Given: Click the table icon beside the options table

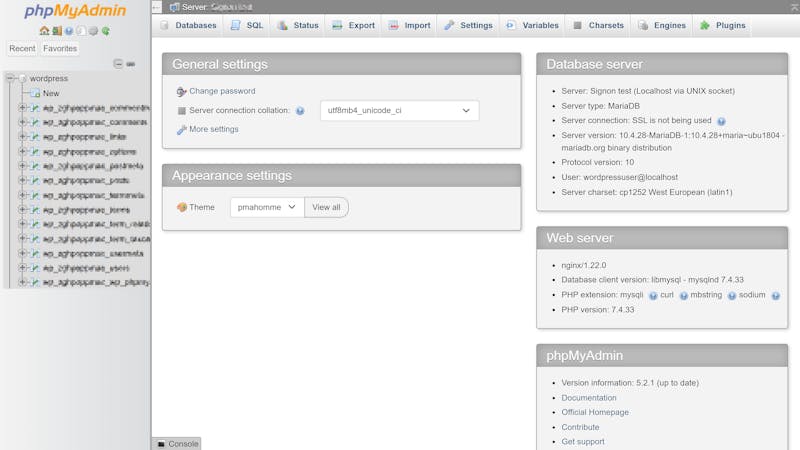Looking at the screenshot, I should pyautogui.click(x=35, y=152).
